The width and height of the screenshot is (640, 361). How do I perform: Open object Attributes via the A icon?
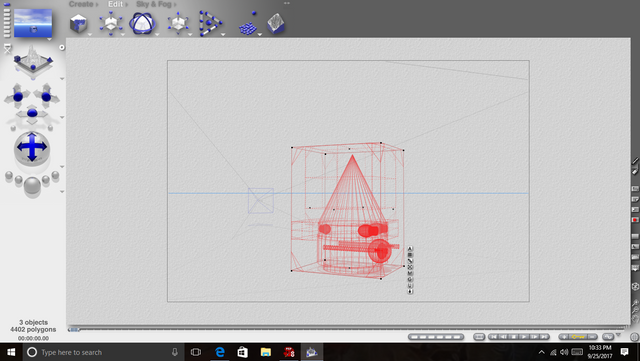(x=410, y=249)
